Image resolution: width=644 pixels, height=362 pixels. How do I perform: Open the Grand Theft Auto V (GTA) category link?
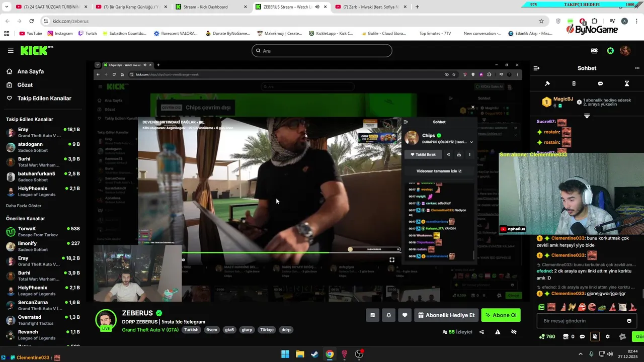pos(150,330)
